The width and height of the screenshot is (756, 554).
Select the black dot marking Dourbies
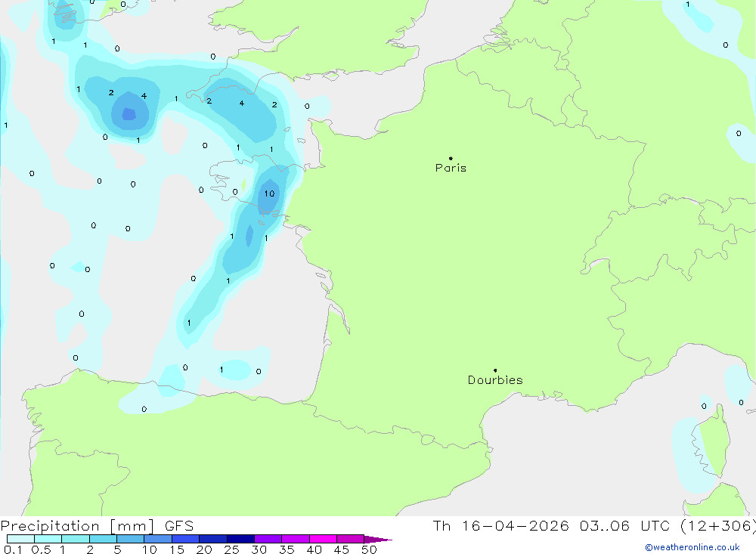[495, 370]
